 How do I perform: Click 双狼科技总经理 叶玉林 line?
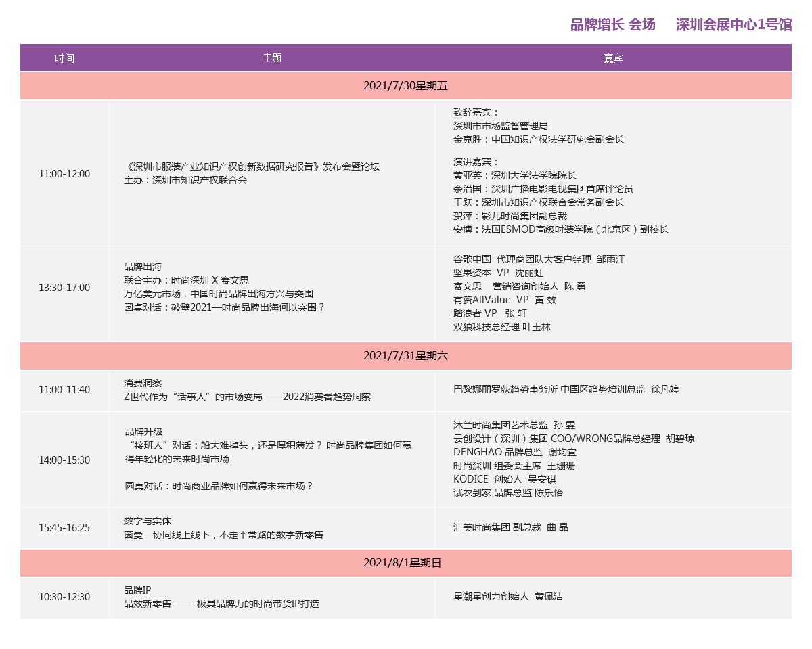[x=502, y=327]
